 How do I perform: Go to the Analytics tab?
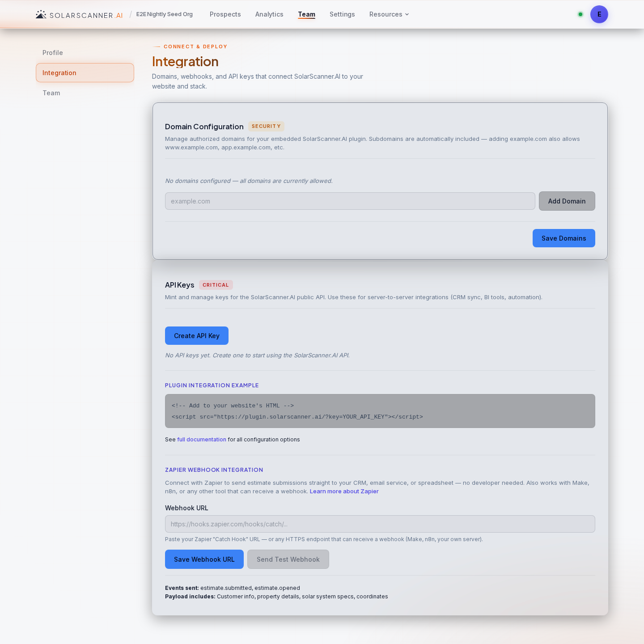269,14
